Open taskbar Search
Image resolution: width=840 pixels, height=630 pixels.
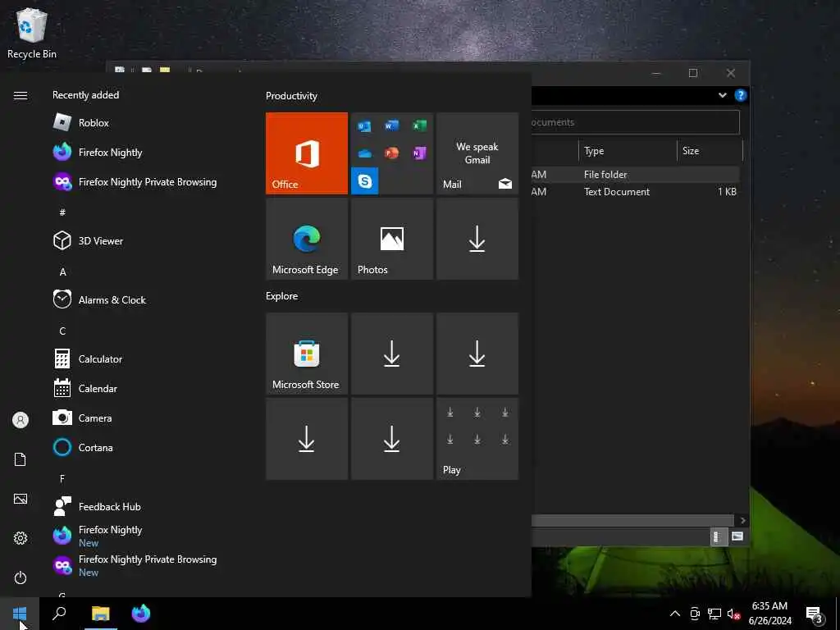click(x=59, y=614)
